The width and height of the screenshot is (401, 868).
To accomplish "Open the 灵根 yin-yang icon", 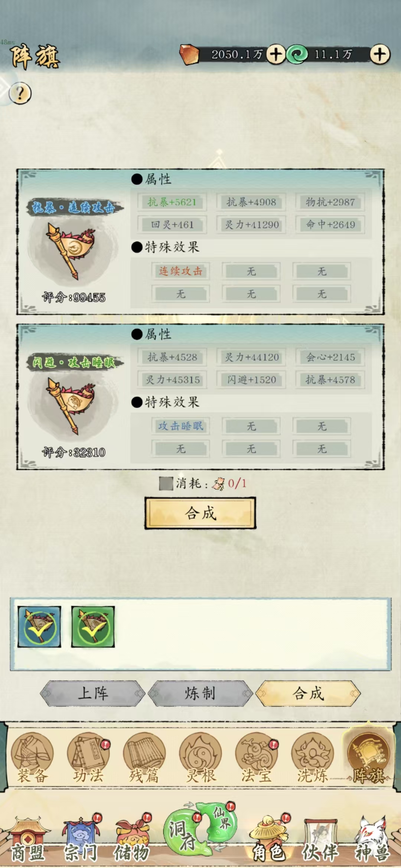I will point(200,757).
